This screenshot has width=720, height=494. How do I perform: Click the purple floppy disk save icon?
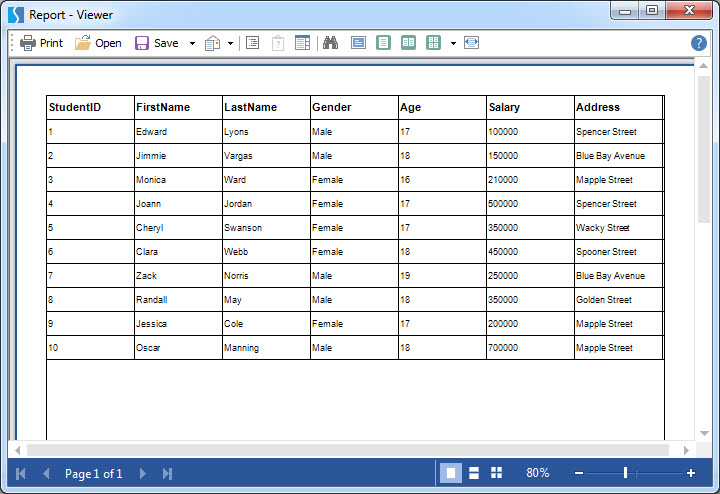142,43
